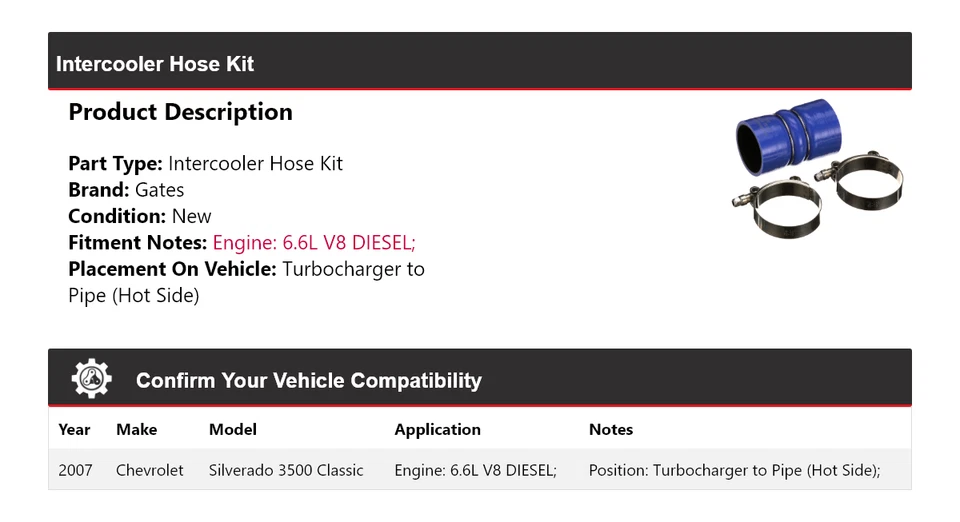Click the Year column header
The height and width of the screenshot is (522, 960).
click(74, 429)
